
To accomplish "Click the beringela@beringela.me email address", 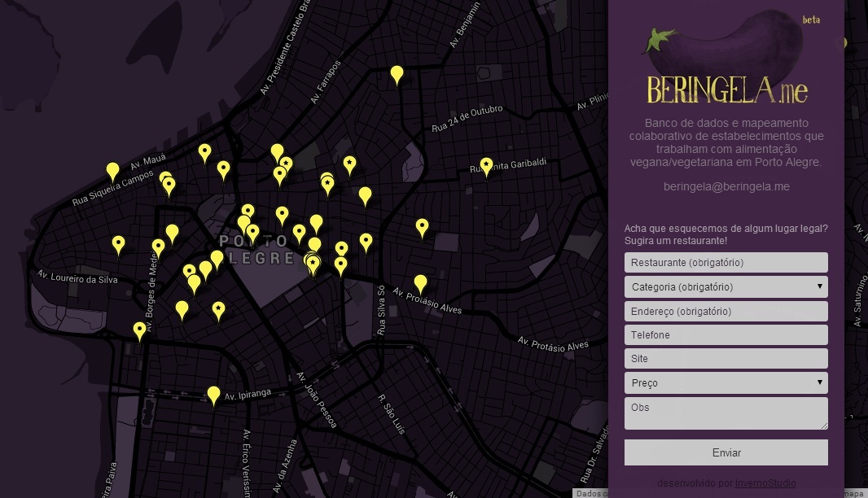I will point(726,186).
